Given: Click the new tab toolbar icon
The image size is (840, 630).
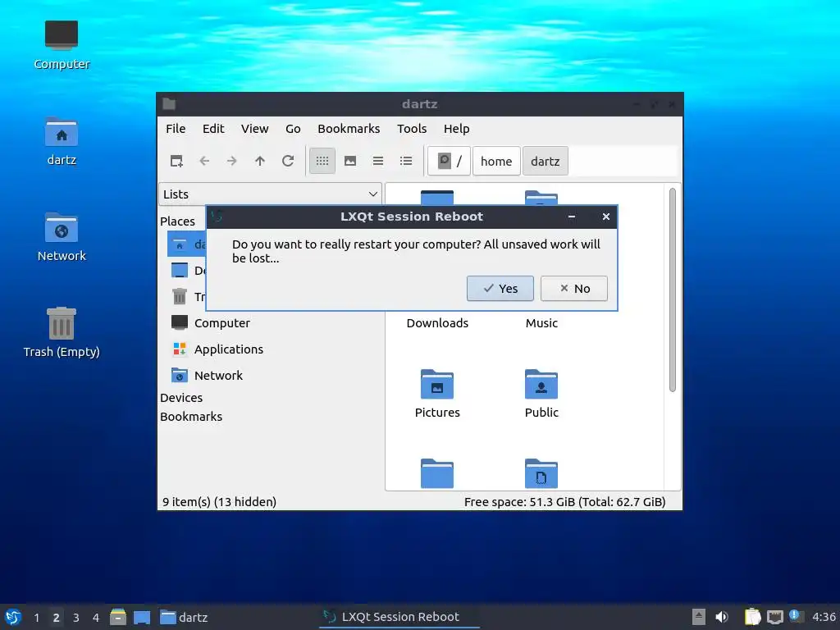Looking at the screenshot, I should (x=176, y=161).
